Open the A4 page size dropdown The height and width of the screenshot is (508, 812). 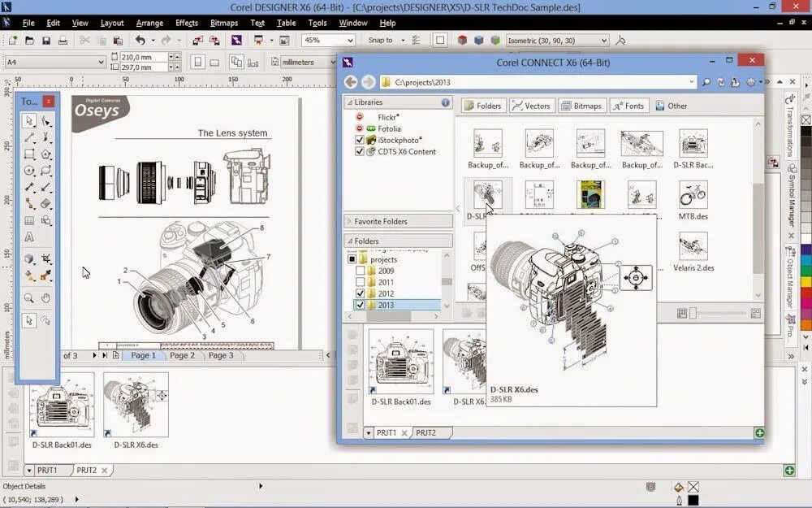coord(101,63)
